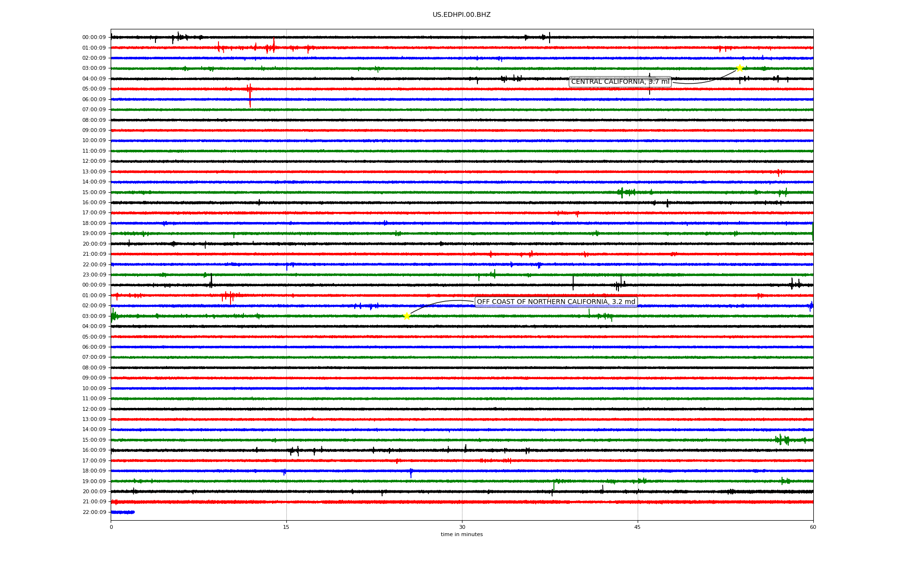Click the US.EDHPI.00.BHZ plot title
Image resolution: width=924 pixels, height=578 pixels.
coord(462,15)
